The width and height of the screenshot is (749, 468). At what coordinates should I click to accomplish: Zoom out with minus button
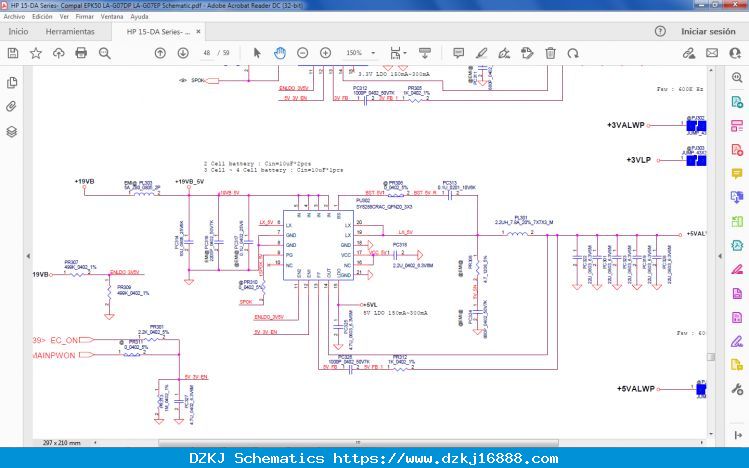coord(302,53)
